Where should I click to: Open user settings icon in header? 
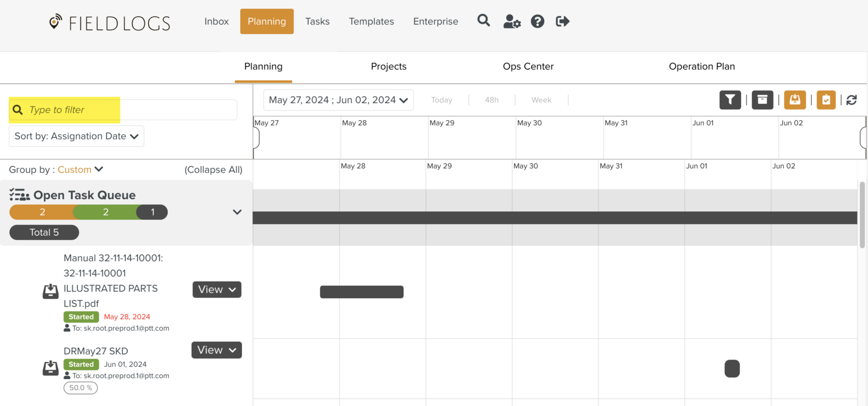(512, 22)
